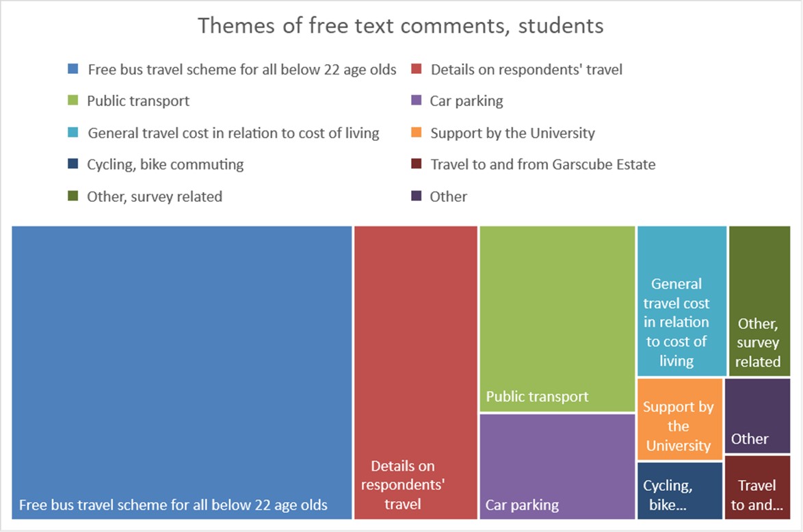Viewport: 803px width, 532px height.
Task: Click the purple Car parking legend swatch
Action: [417, 101]
